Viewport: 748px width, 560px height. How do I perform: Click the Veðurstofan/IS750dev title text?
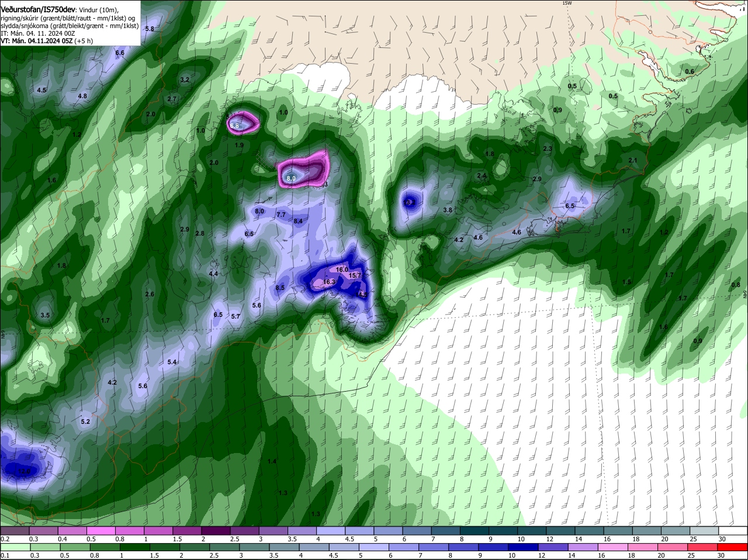[x=38, y=10]
